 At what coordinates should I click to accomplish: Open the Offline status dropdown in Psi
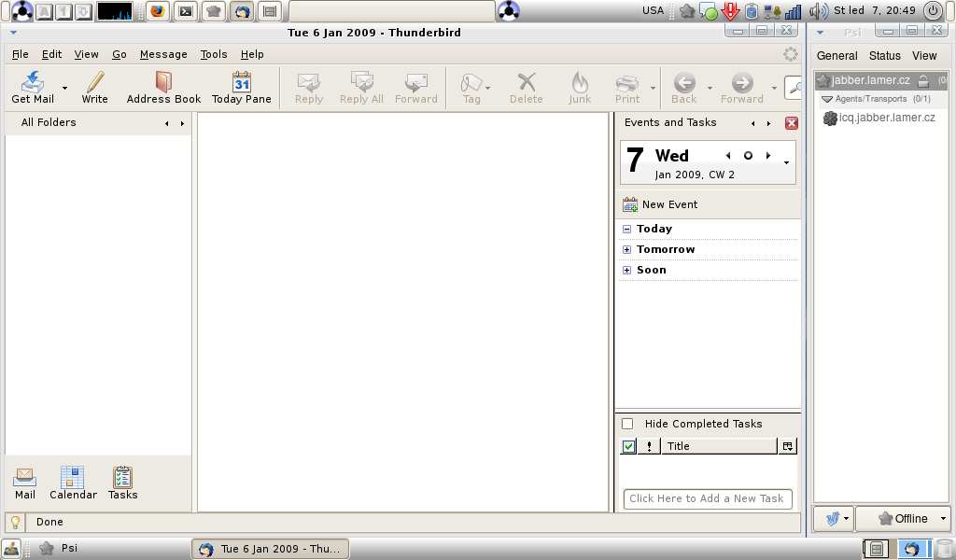(x=904, y=519)
